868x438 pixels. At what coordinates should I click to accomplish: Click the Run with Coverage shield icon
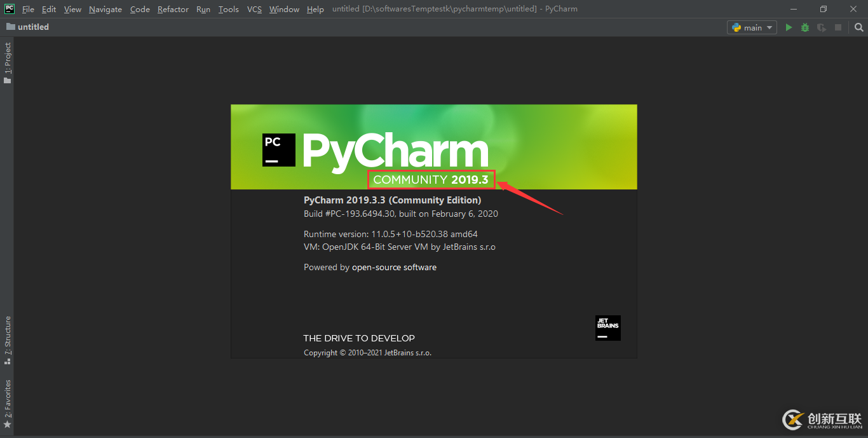pyautogui.click(x=822, y=27)
